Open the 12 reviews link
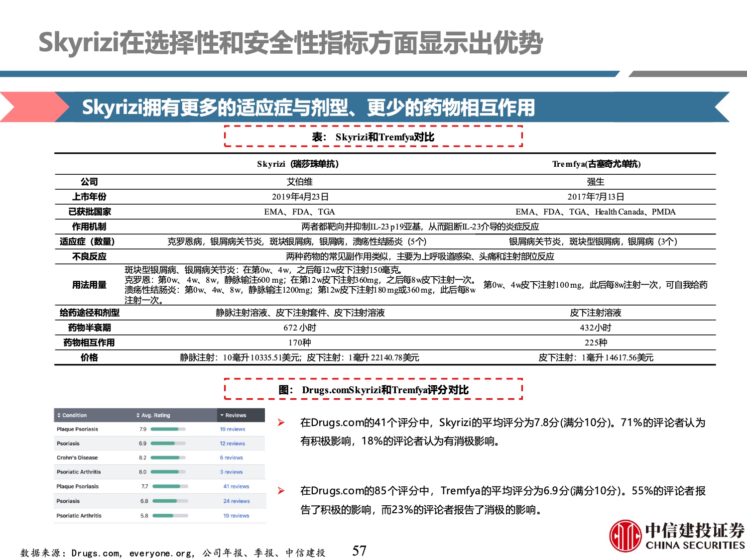The height and width of the screenshot is (560, 747). pos(233,444)
